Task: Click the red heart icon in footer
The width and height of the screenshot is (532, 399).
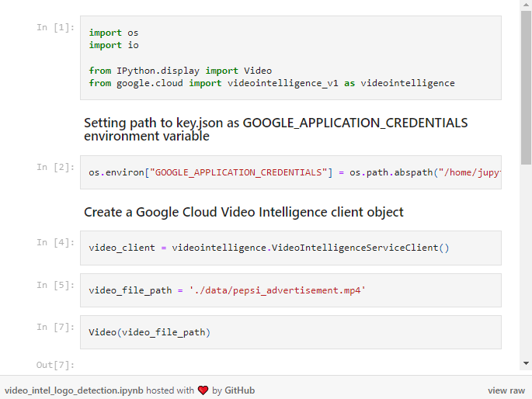Action: [203, 390]
